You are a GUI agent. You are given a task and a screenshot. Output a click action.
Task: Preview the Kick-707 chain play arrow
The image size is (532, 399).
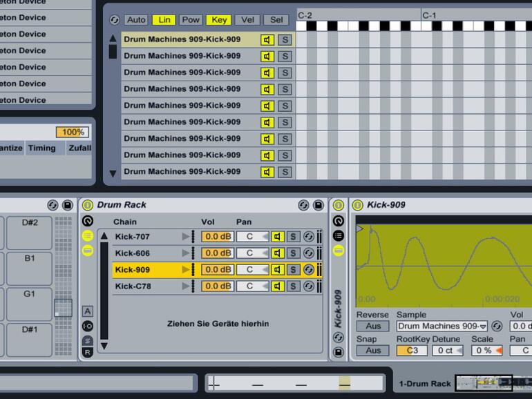coord(186,237)
